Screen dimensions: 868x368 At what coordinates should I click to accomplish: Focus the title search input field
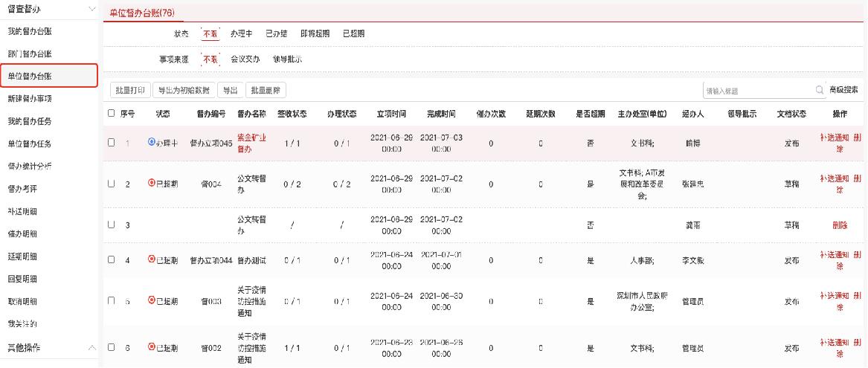[x=757, y=91]
